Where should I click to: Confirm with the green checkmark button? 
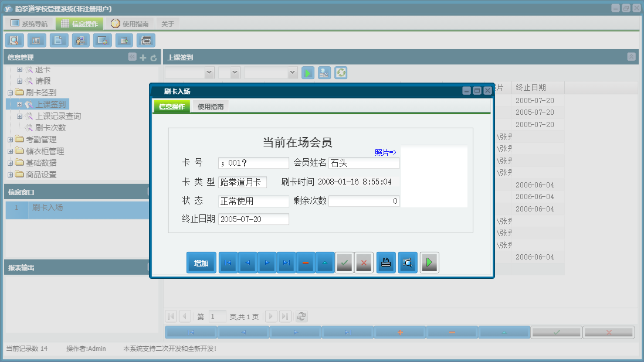(x=344, y=262)
